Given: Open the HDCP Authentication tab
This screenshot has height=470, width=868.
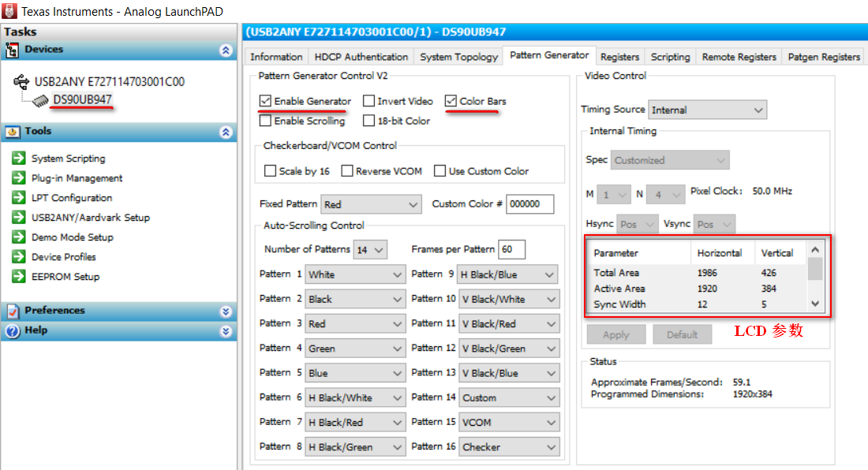Looking at the screenshot, I should (x=361, y=57).
